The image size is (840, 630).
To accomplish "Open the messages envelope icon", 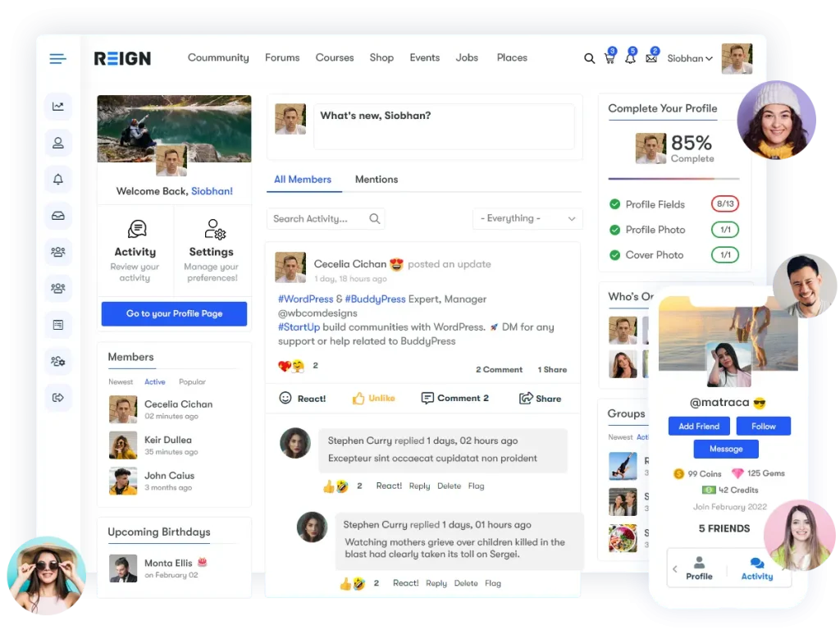I will (x=651, y=58).
